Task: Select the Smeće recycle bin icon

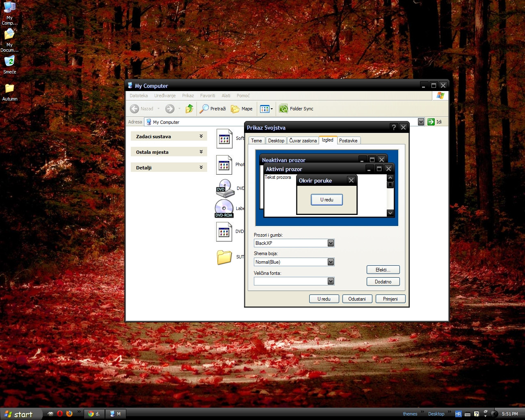Action: (9, 65)
